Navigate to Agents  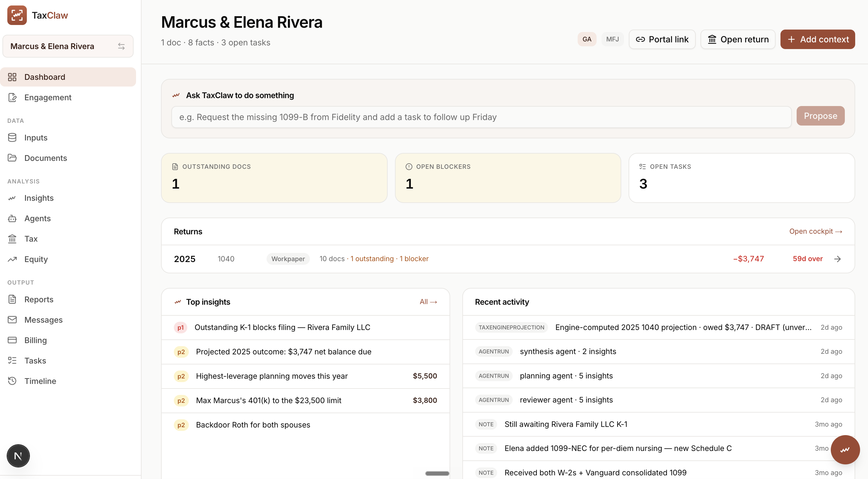pyautogui.click(x=68, y=218)
